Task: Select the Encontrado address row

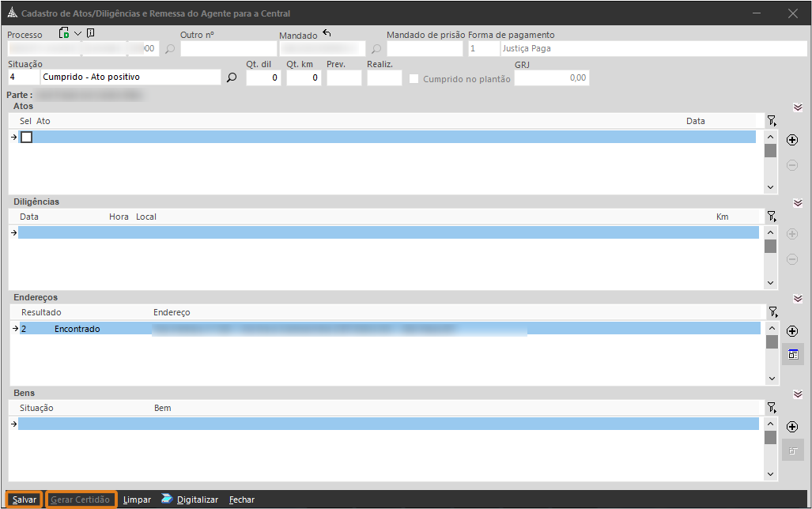Action: pos(390,328)
